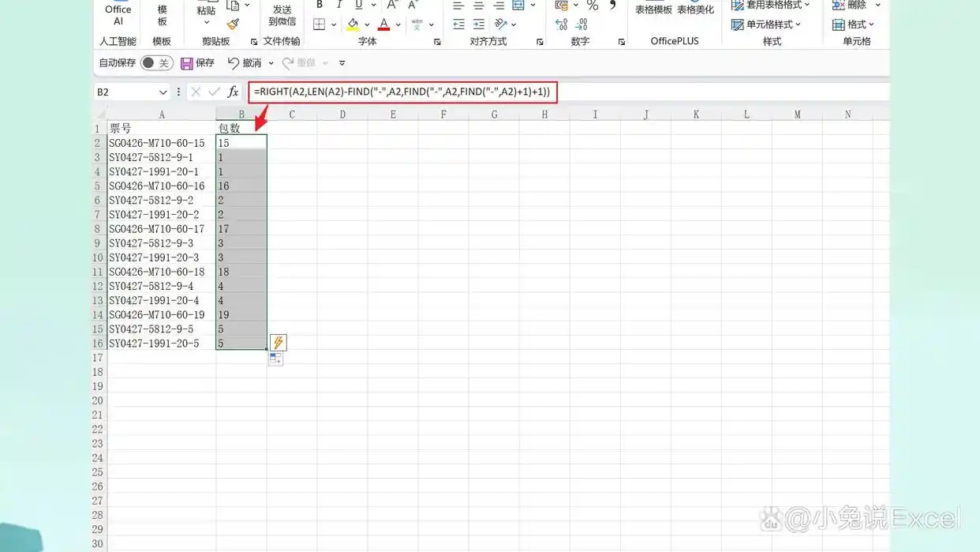
Task: Increase font size with larger A
Action: click(x=391, y=5)
